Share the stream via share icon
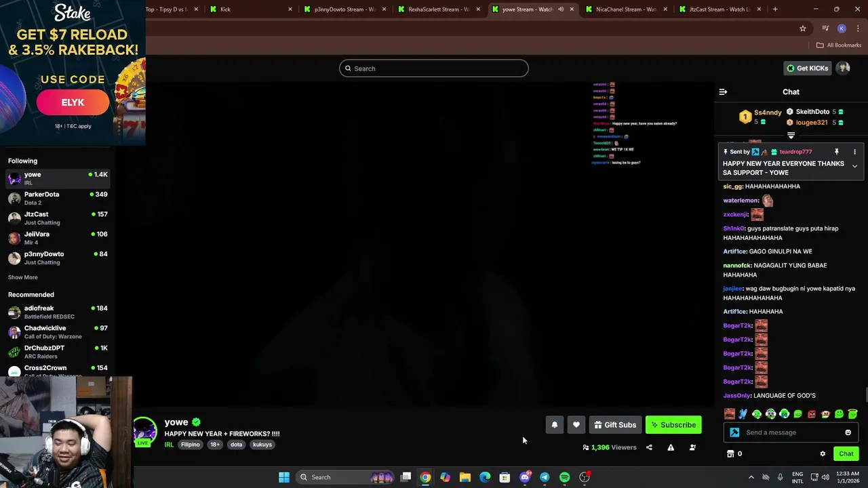 [649, 447]
